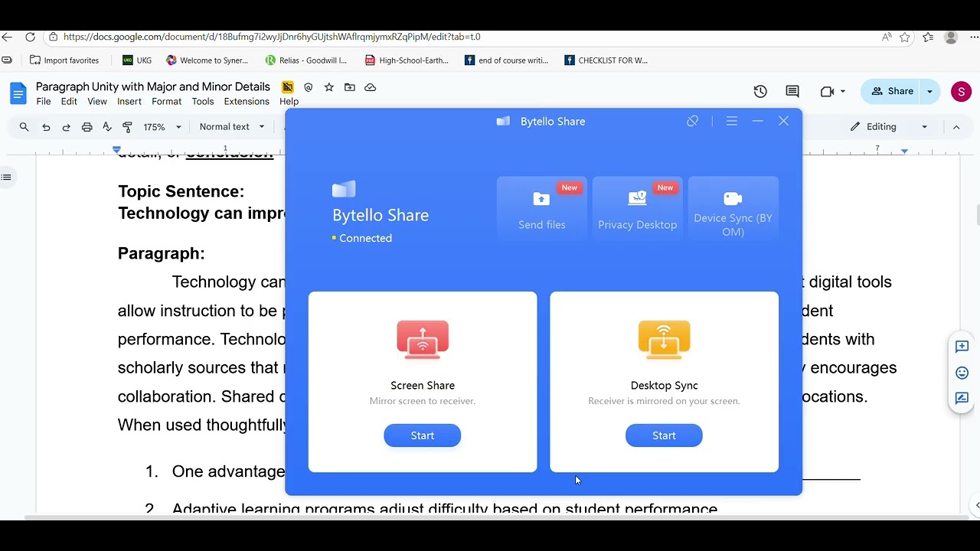Open the File menu
This screenshot has height=551, width=980.
click(44, 101)
